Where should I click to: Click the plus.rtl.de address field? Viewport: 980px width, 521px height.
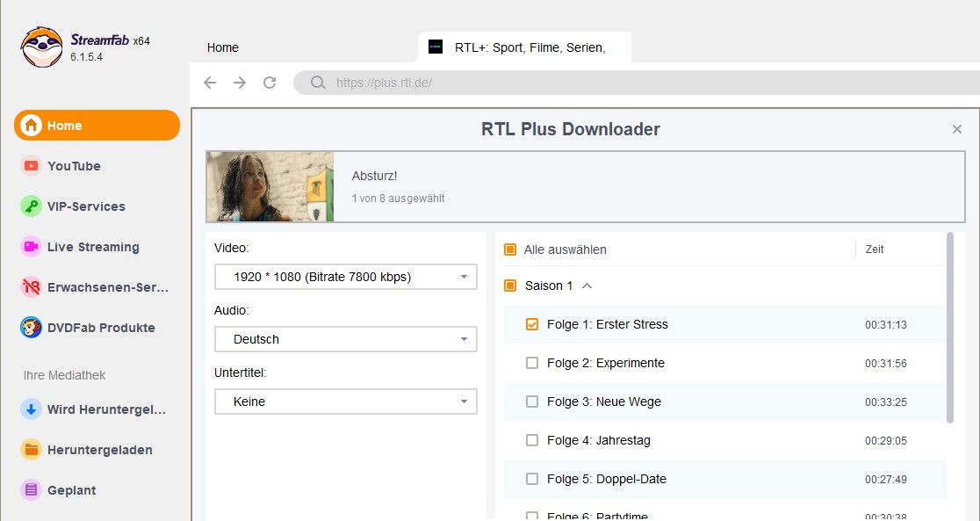tap(615, 83)
